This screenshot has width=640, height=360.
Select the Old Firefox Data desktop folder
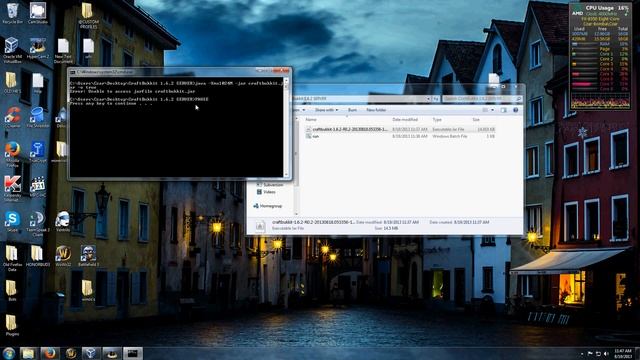tap(12, 258)
